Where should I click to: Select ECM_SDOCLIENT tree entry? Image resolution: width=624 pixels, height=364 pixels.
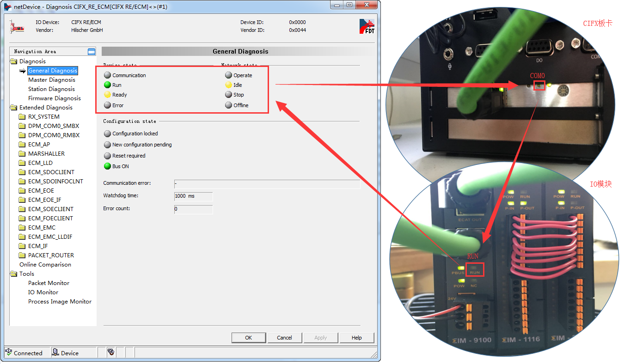tap(51, 172)
